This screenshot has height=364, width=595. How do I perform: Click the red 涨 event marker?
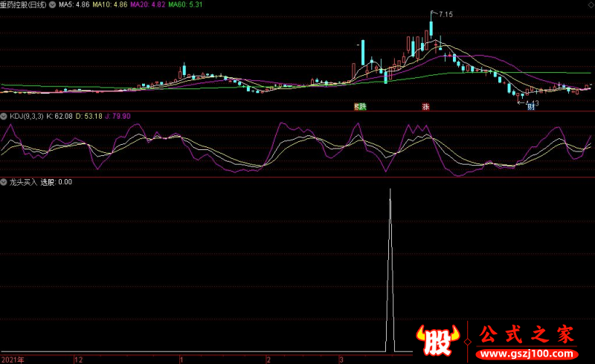click(425, 107)
